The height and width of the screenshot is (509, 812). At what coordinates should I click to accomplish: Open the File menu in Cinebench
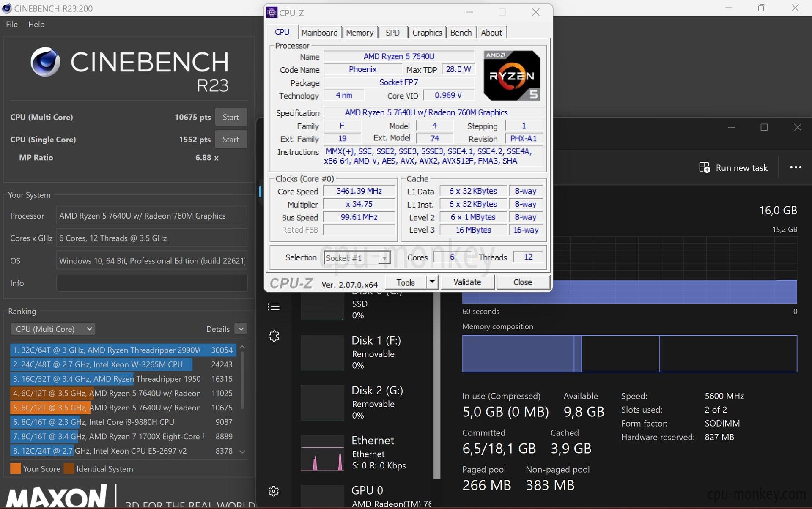tap(12, 24)
